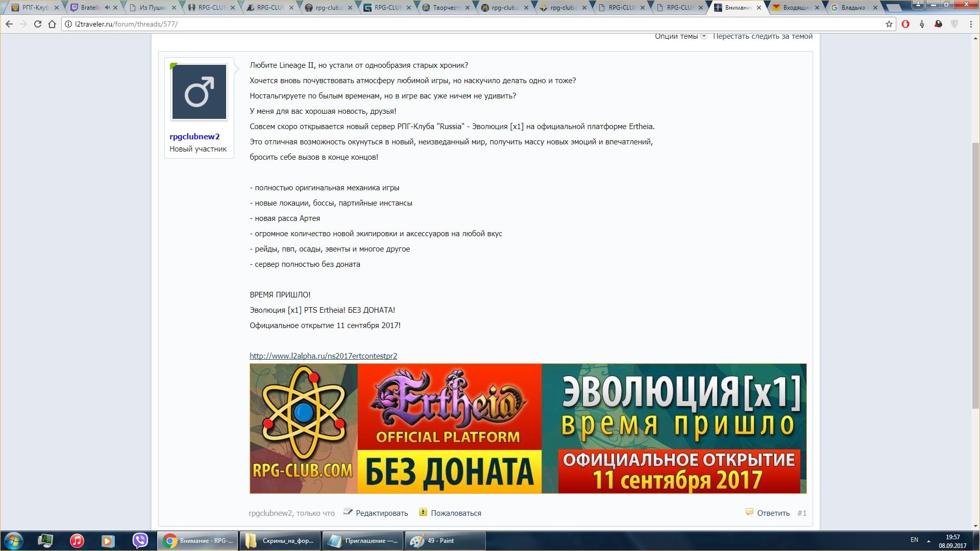Viewport: 980px width, 551px height.
Task: Open the l2alpha.ru contest URL link
Action: click(323, 356)
